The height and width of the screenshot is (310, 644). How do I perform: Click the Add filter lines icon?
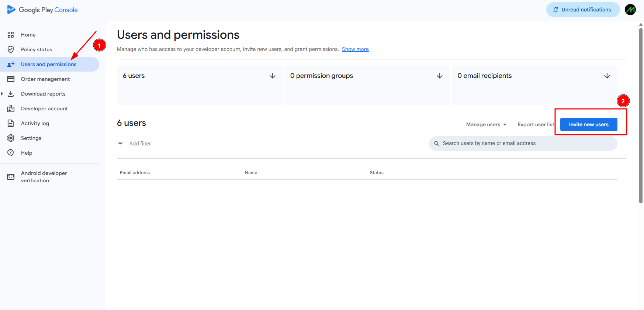point(120,144)
